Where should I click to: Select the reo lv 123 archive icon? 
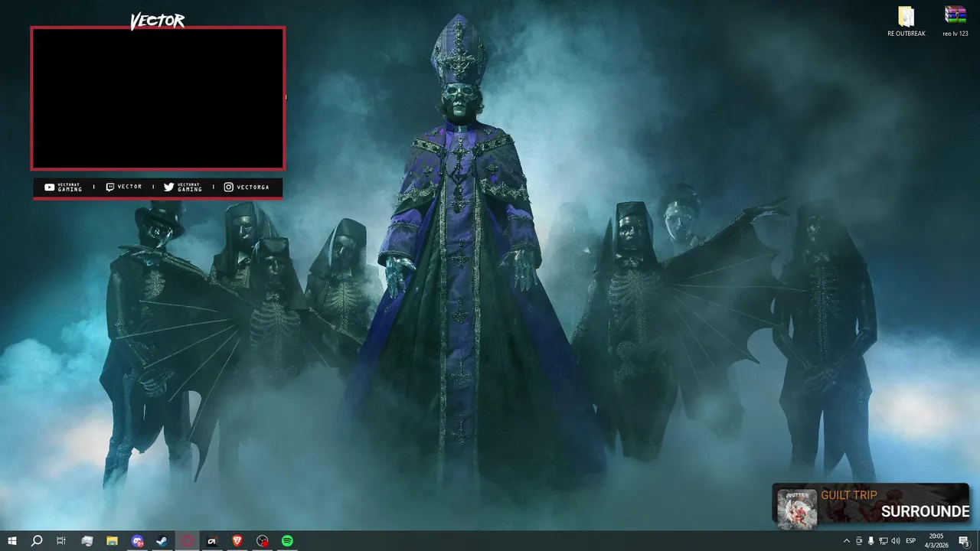pos(955,22)
